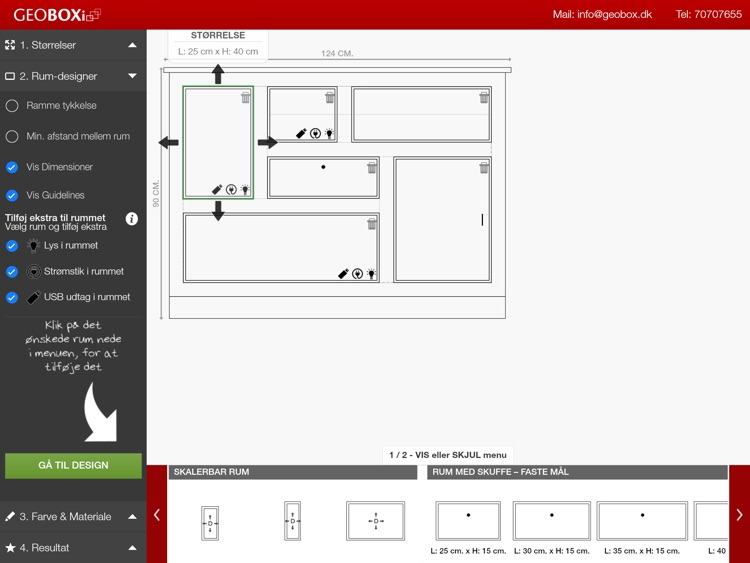Click 1 / 2 - VIS eller SKJUL menu
Viewport: 750px width, 563px height.
coord(448,455)
